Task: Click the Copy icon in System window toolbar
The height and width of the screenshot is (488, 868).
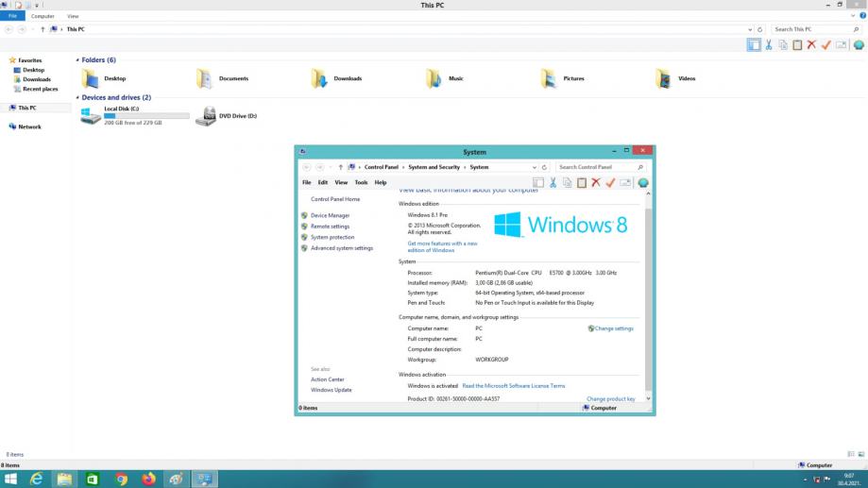Action: coord(567,182)
